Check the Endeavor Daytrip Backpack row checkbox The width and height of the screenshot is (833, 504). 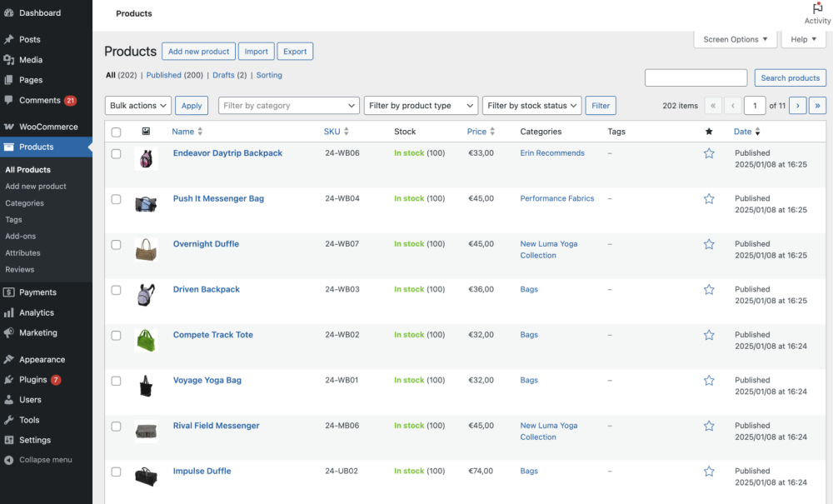click(x=116, y=153)
